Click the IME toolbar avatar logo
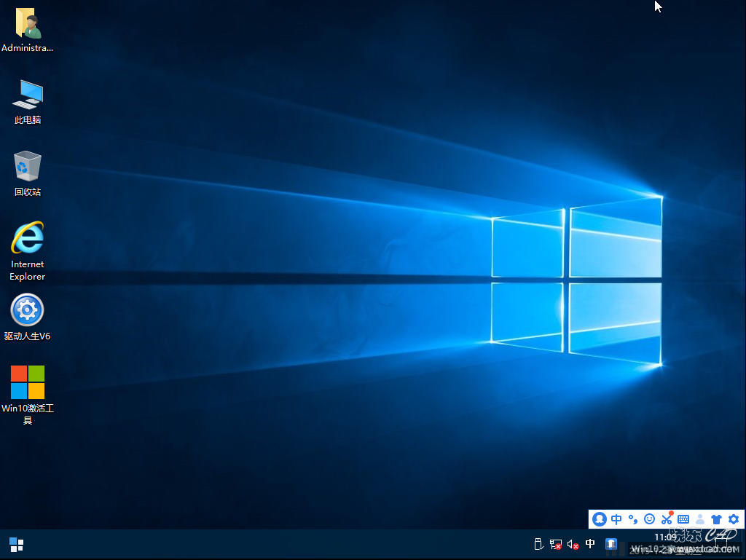The height and width of the screenshot is (560, 746). point(600,519)
